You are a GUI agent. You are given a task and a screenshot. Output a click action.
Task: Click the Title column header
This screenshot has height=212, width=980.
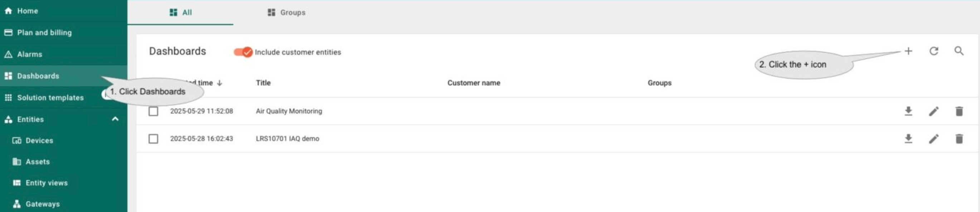[x=263, y=83]
